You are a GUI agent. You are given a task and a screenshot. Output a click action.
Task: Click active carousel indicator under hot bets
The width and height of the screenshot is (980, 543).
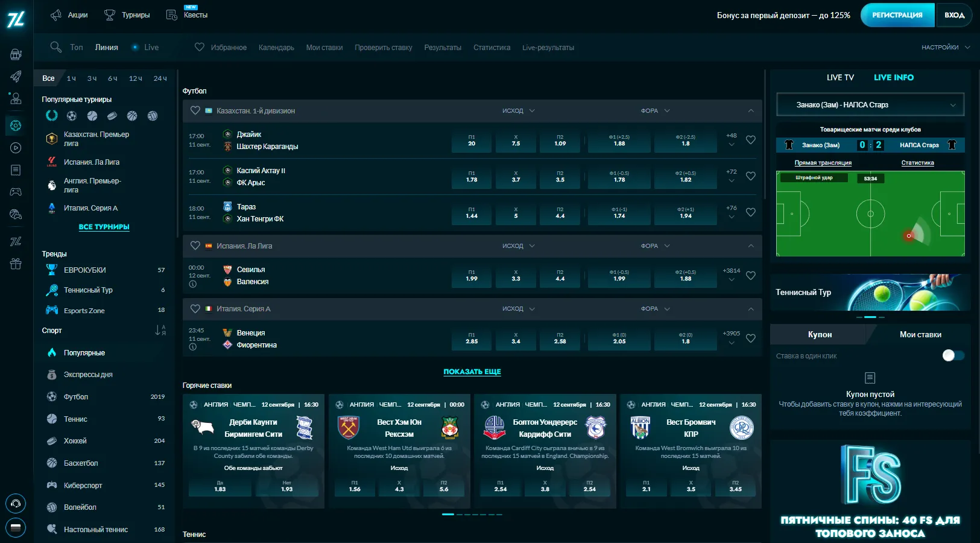click(448, 514)
